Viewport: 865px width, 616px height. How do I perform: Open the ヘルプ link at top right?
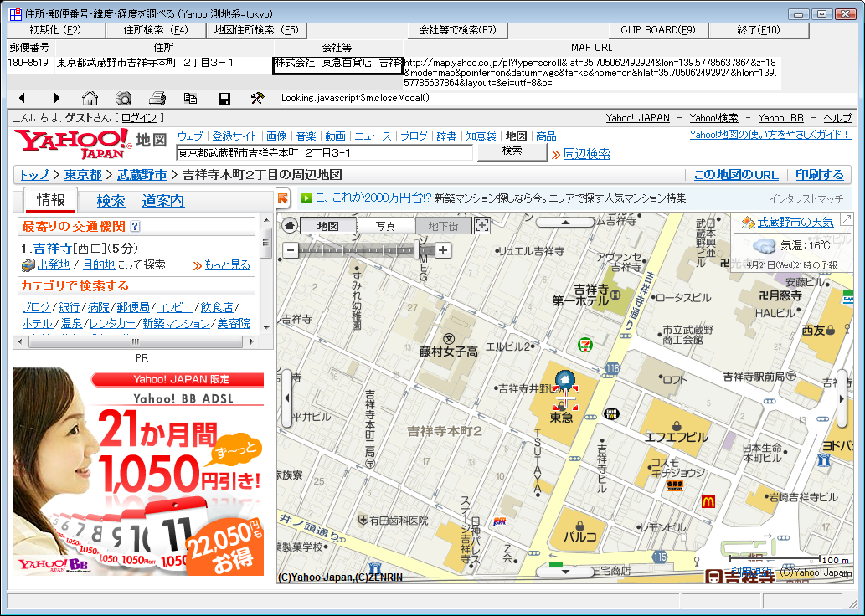(x=837, y=118)
